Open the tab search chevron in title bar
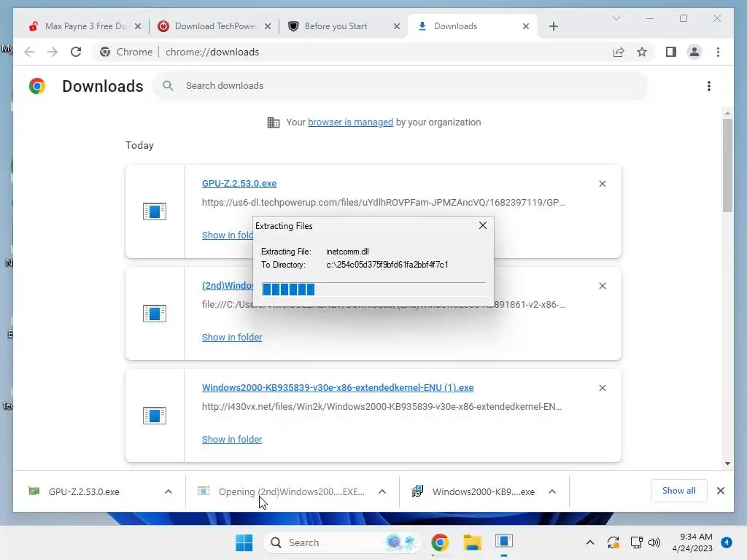 (616, 18)
